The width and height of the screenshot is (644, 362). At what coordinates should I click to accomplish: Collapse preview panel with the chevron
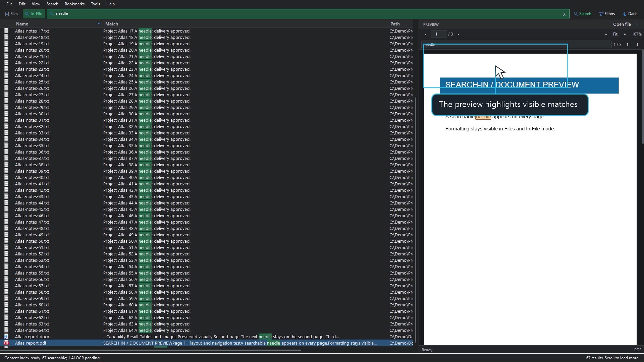coord(637,24)
